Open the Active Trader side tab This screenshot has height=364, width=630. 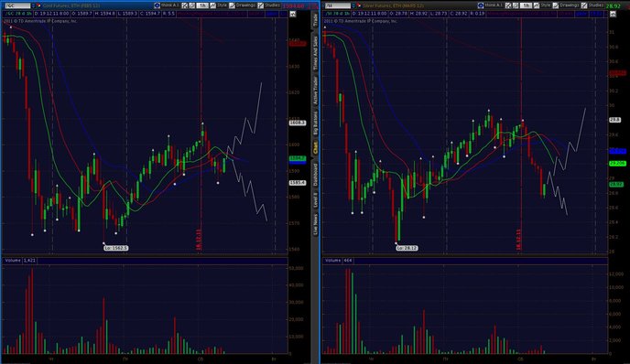(315, 91)
